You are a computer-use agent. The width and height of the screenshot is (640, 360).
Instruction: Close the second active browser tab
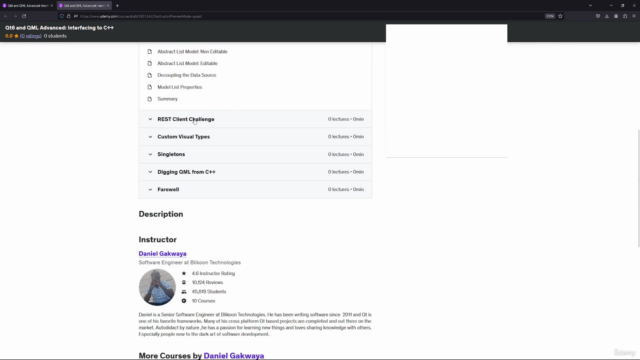108,6
